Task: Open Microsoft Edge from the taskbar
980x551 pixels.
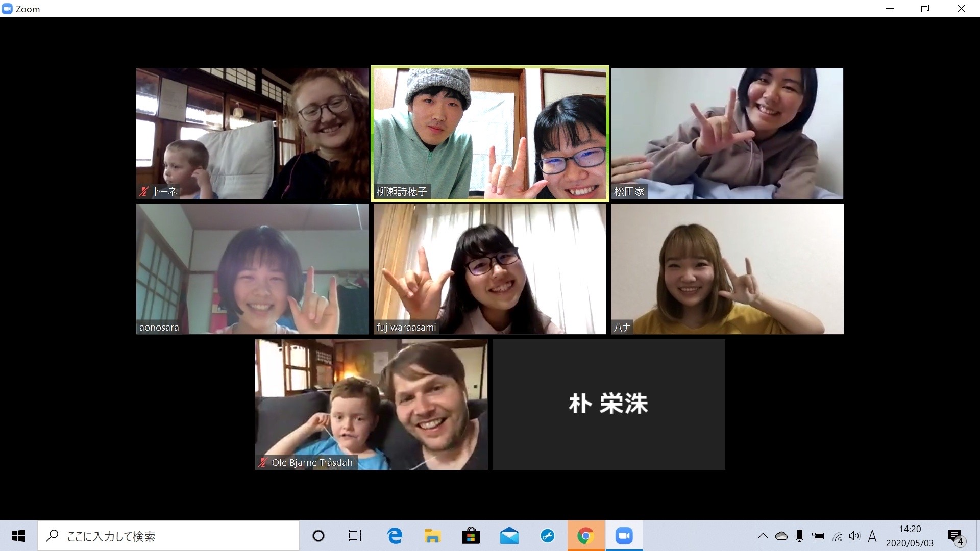Action: (x=395, y=536)
